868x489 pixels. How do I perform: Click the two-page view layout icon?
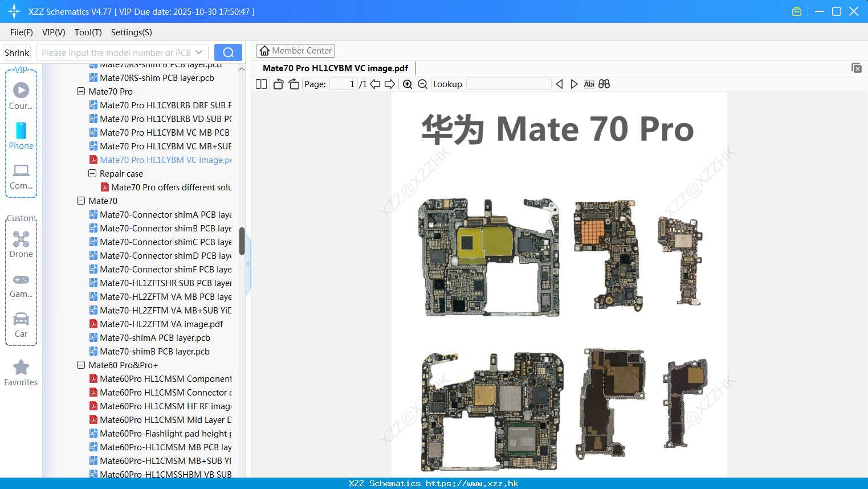261,84
